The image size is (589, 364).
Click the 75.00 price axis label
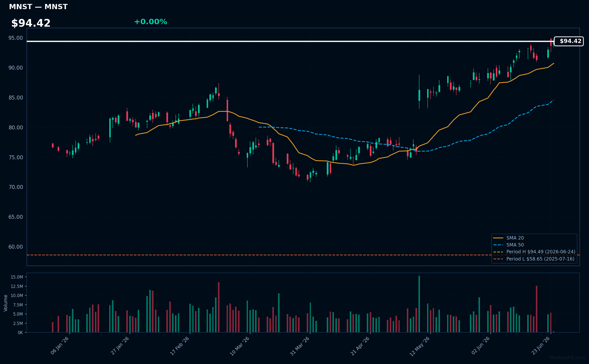pyautogui.click(x=16, y=157)
